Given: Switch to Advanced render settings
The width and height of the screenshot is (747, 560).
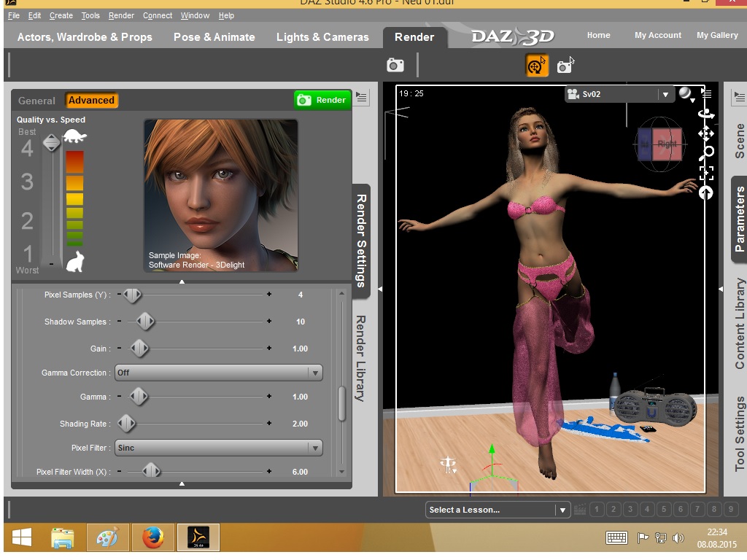Looking at the screenshot, I should tap(91, 101).
